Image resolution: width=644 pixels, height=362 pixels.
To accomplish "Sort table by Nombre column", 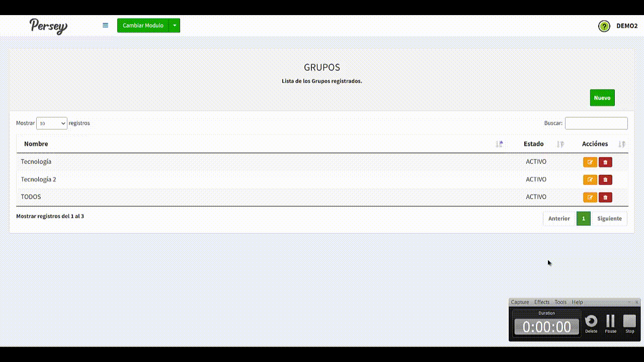I will [x=36, y=144].
